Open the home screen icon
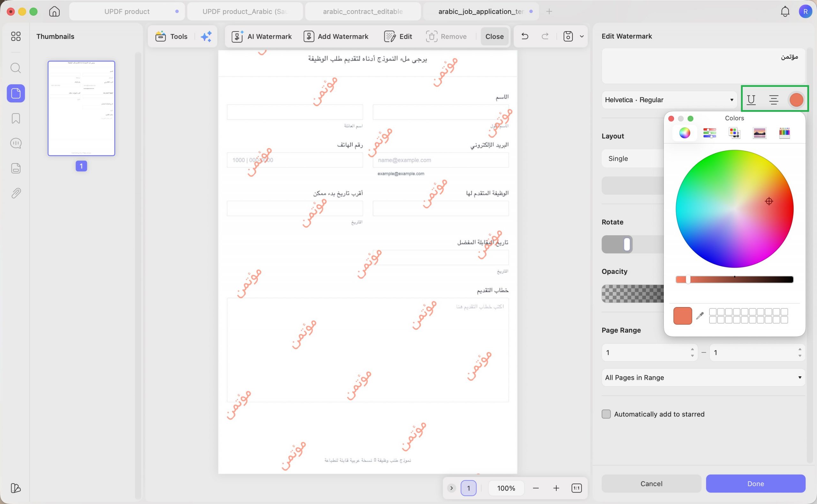 click(54, 11)
